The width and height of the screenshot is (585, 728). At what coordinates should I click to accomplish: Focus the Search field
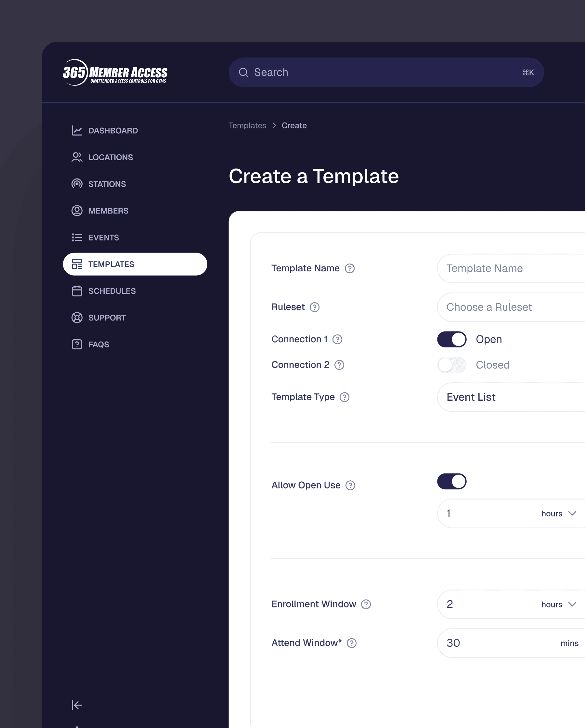click(x=386, y=72)
